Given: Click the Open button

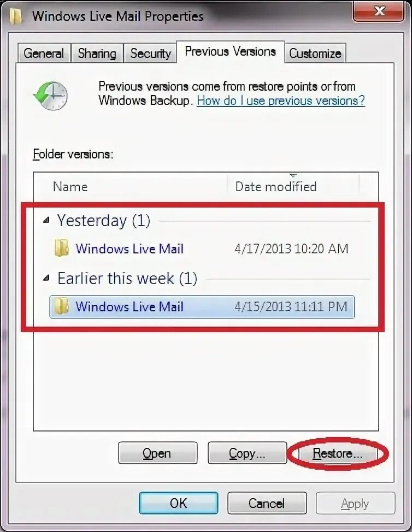Looking at the screenshot, I should tap(158, 453).
